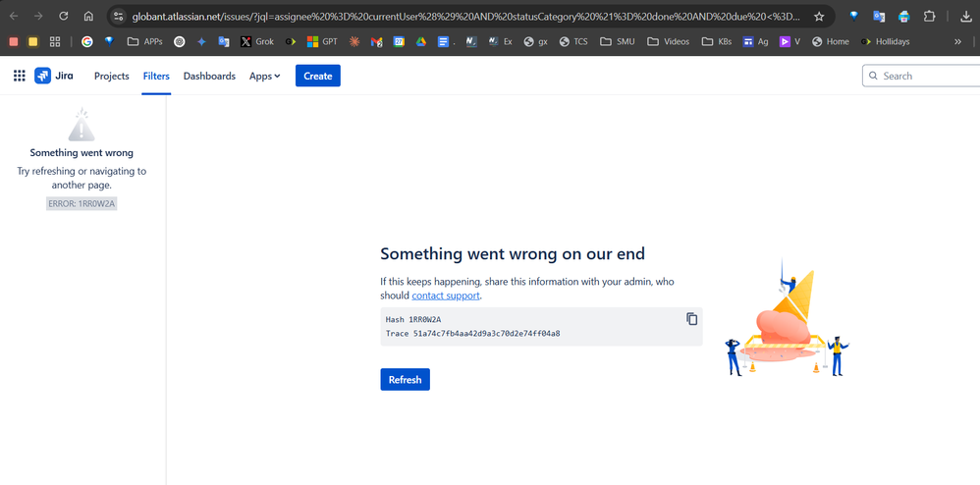This screenshot has width=980, height=485.
Task: Open the Dashboards menu
Action: click(x=209, y=76)
